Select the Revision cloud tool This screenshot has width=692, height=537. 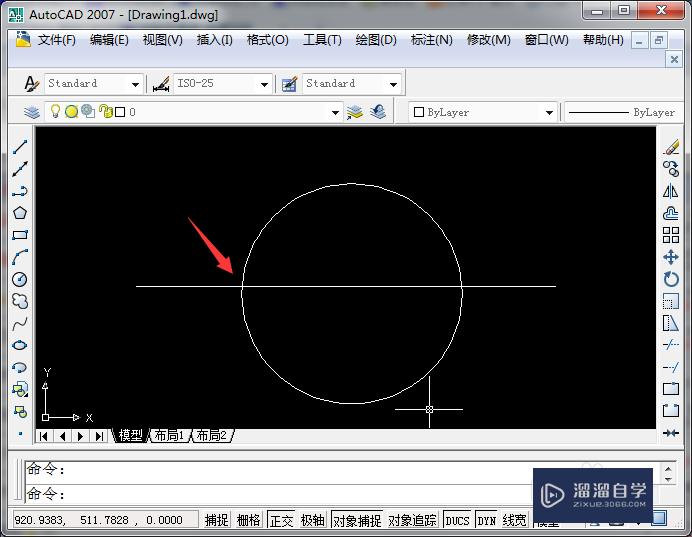(x=20, y=301)
